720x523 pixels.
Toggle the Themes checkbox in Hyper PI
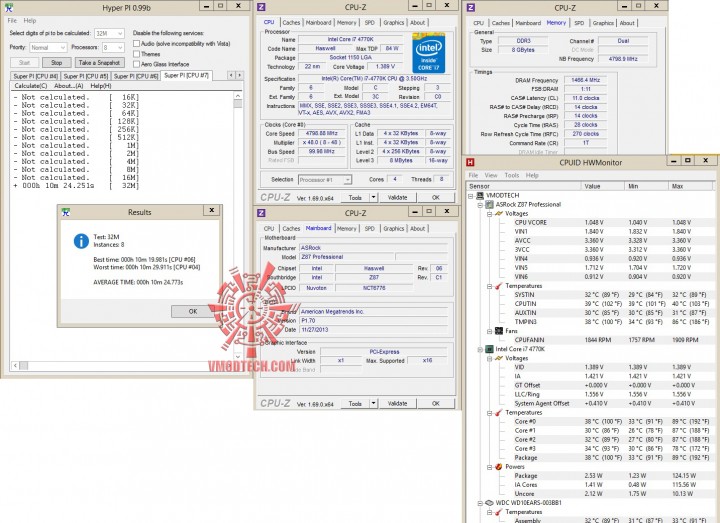coord(136,54)
